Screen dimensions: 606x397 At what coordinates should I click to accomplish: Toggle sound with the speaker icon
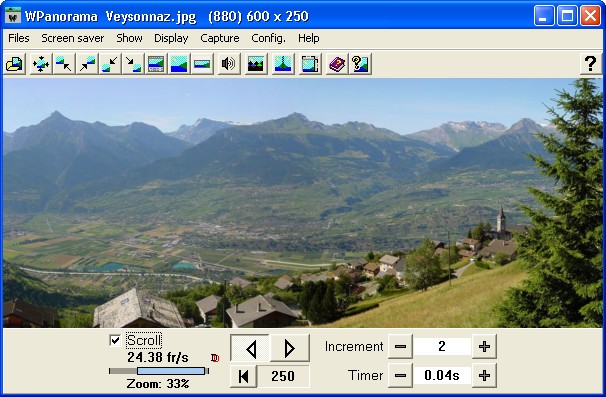(x=228, y=64)
